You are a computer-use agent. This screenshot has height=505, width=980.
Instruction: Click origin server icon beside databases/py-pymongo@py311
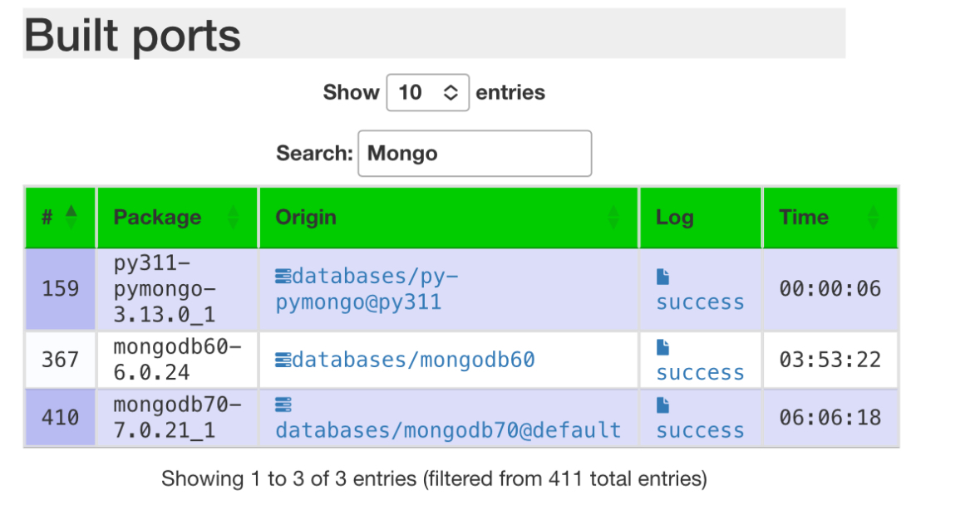(283, 276)
